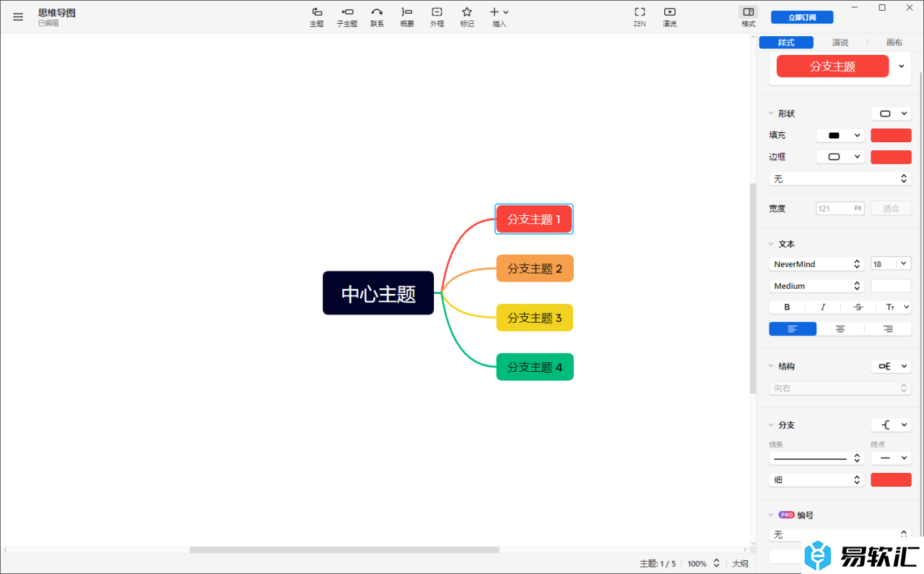
Task: Open the Medium font weight selector
Action: (816, 286)
